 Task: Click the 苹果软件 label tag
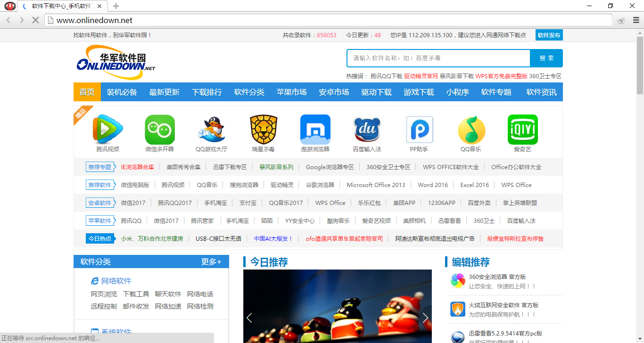[x=100, y=220]
